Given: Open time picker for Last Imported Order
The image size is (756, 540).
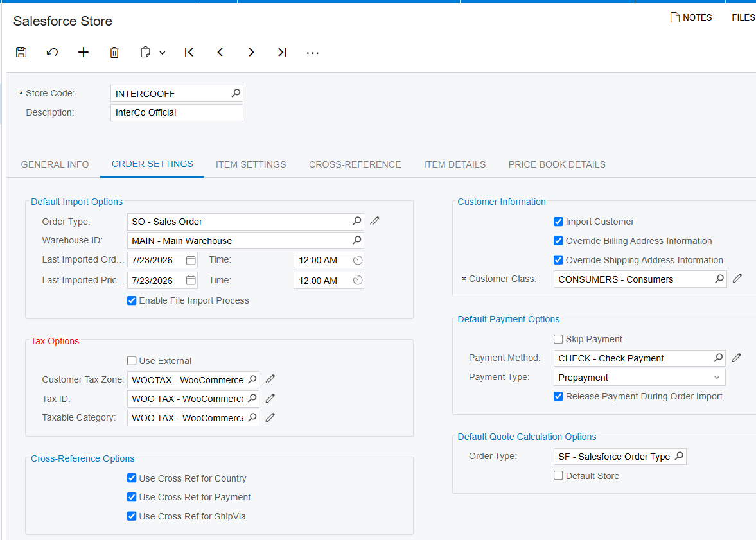Looking at the screenshot, I should tap(357, 260).
